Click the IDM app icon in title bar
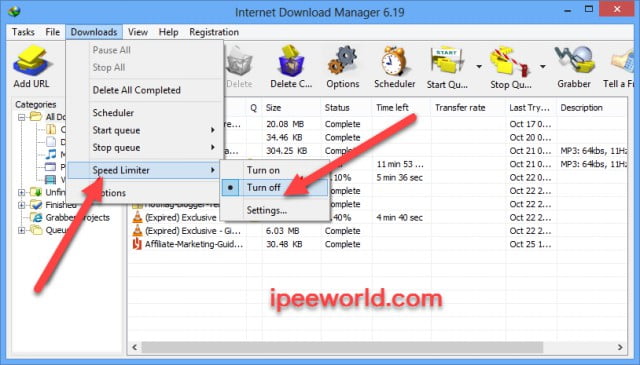The height and width of the screenshot is (365, 640). (x=14, y=11)
